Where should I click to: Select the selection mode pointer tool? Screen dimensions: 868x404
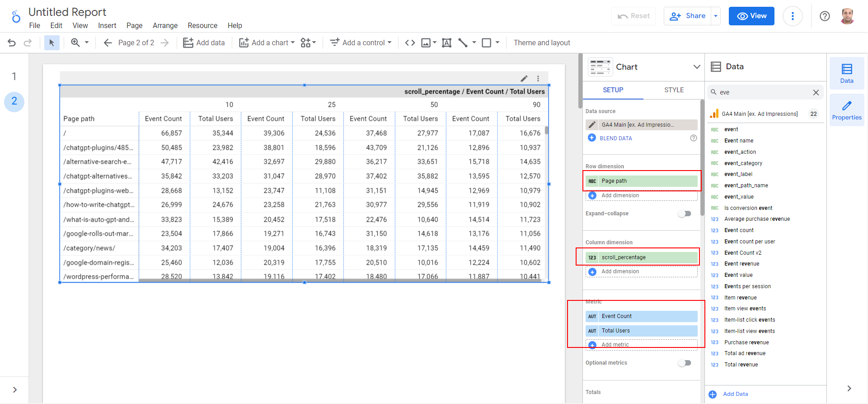point(52,43)
